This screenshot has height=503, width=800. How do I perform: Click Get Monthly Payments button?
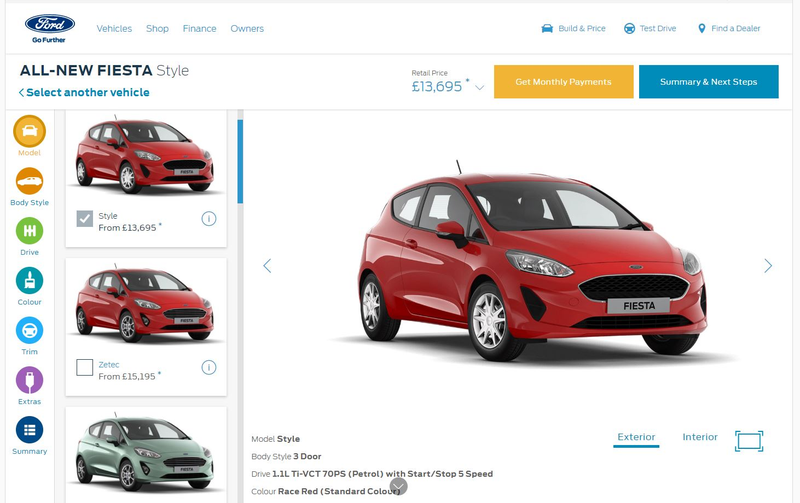(564, 82)
